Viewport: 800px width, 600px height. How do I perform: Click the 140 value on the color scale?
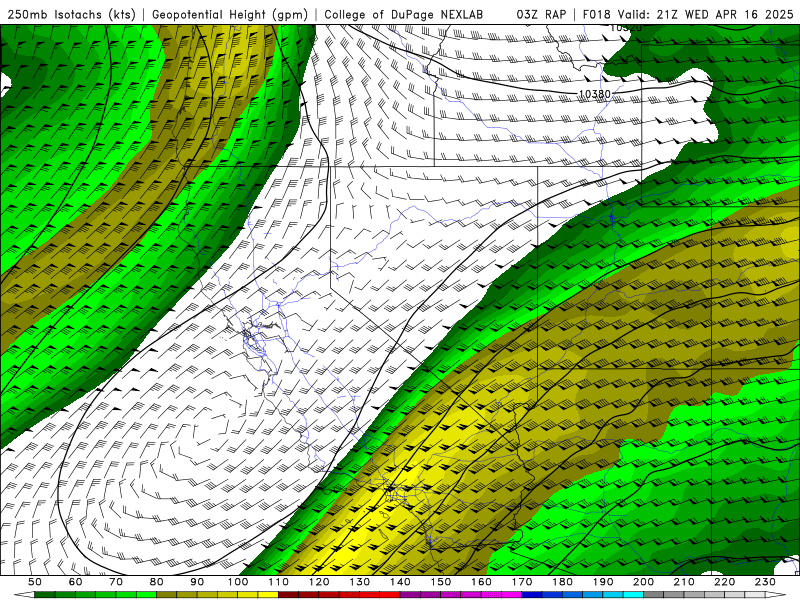400,582
